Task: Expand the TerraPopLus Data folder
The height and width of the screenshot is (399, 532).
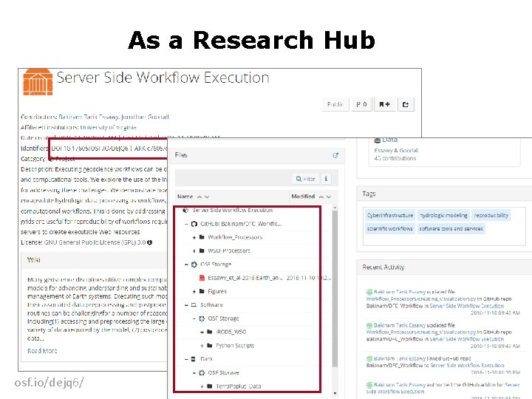Action: tap(202, 386)
